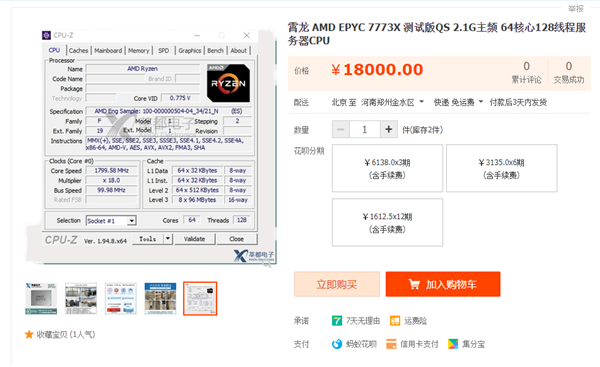
Task: Click the 举报 report link
Action: pos(576,8)
